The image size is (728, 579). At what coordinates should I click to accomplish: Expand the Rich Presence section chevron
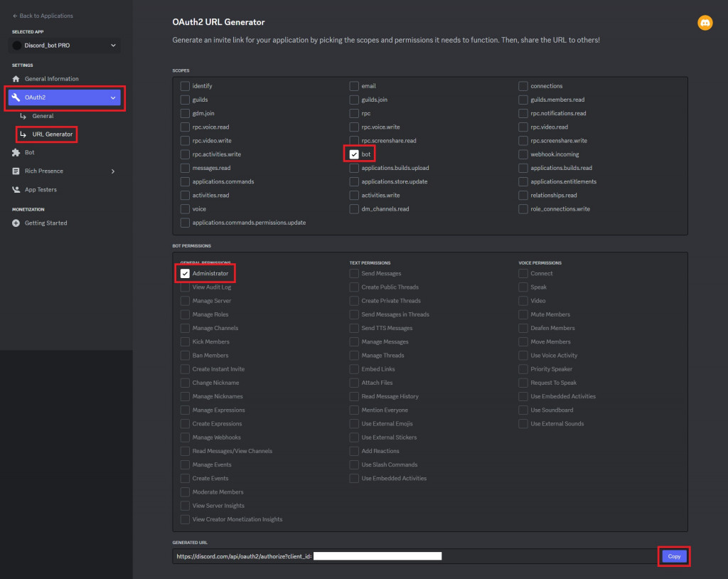113,171
